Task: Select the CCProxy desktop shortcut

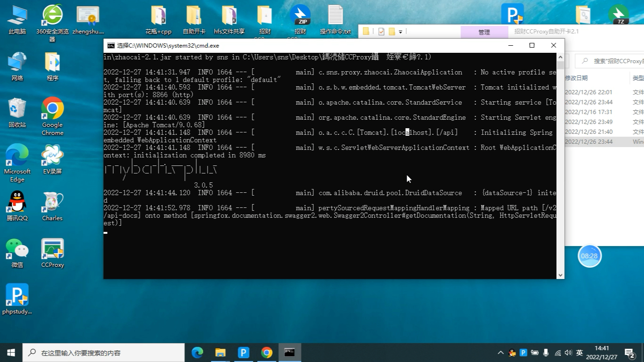Action: (52, 253)
